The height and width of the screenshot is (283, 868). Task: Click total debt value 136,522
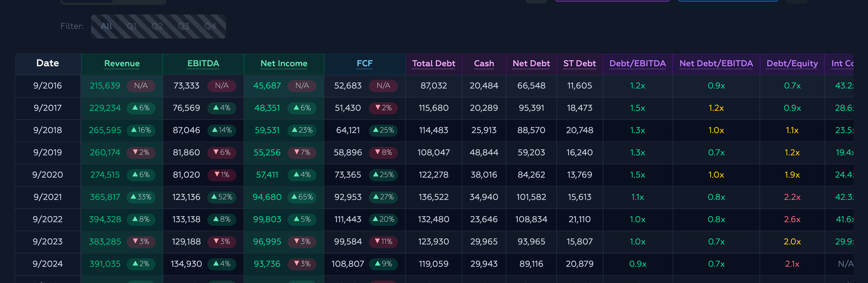coord(434,197)
